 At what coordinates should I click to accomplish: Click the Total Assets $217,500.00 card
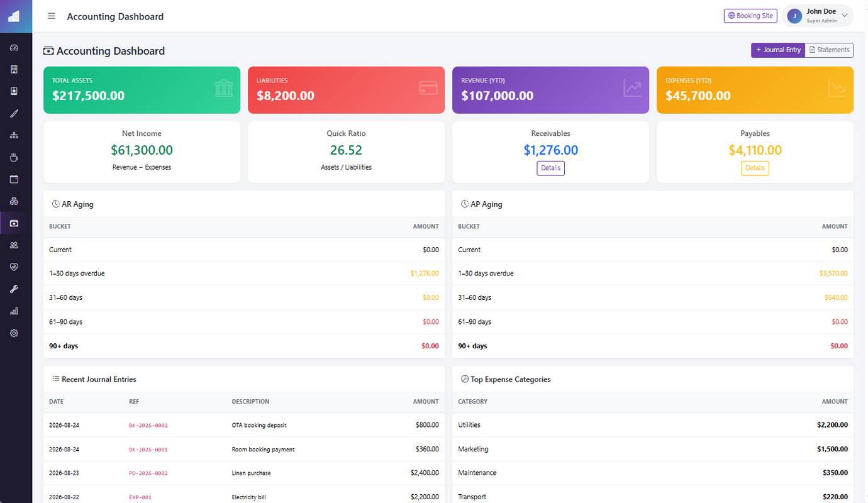[x=142, y=90]
